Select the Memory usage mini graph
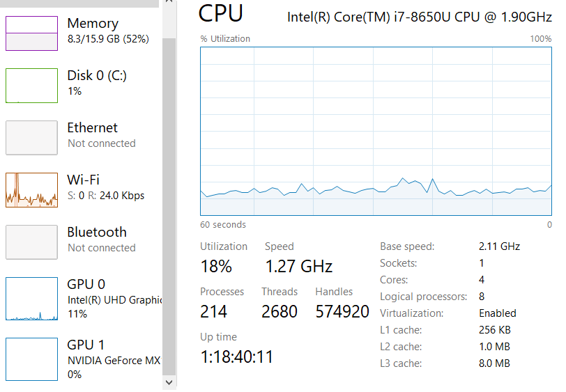 click(x=31, y=33)
